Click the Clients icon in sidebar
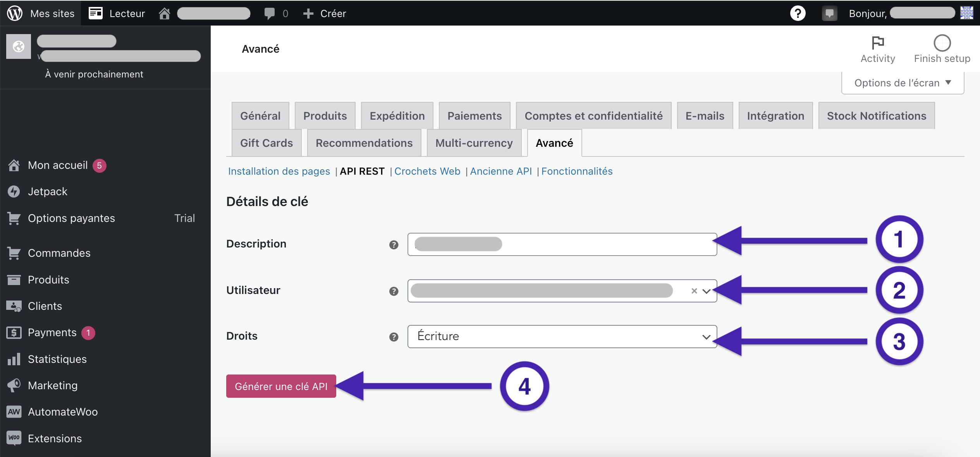This screenshot has width=980, height=457. pos(14,306)
